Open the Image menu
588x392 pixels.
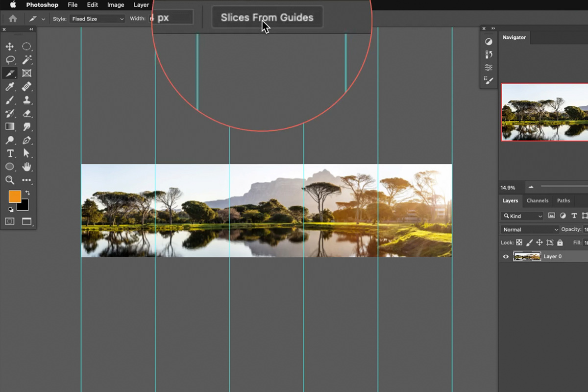pyautogui.click(x=115, y=5)
